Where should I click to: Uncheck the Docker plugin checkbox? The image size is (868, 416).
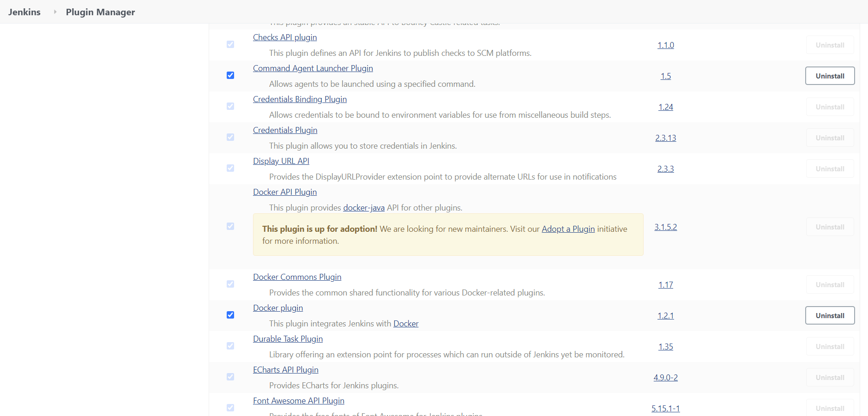click(230, 315)
